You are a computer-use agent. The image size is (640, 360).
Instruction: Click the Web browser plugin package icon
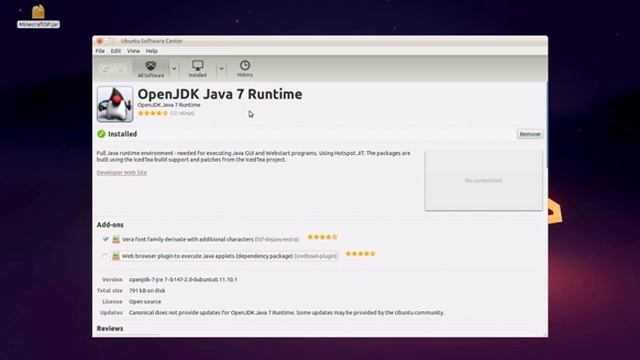(116, 256)
